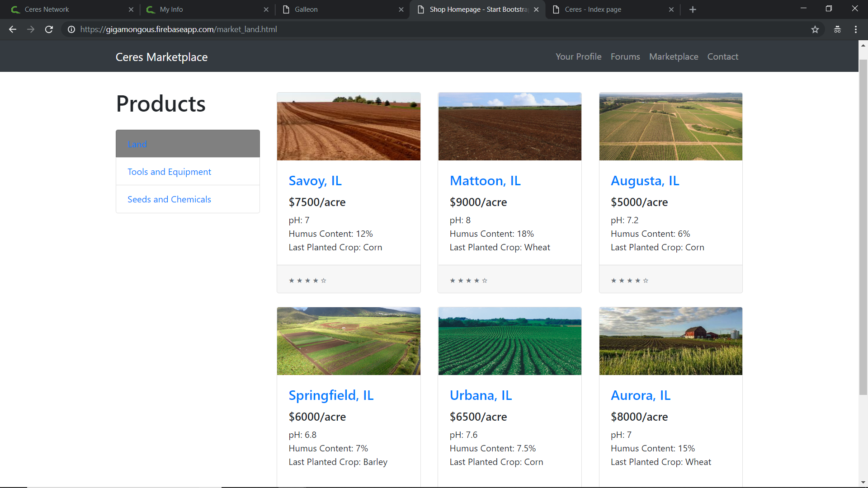Viewport: 868px width, 488px height.
Task: Close the Galleon tab
Action: coord(401,9)
